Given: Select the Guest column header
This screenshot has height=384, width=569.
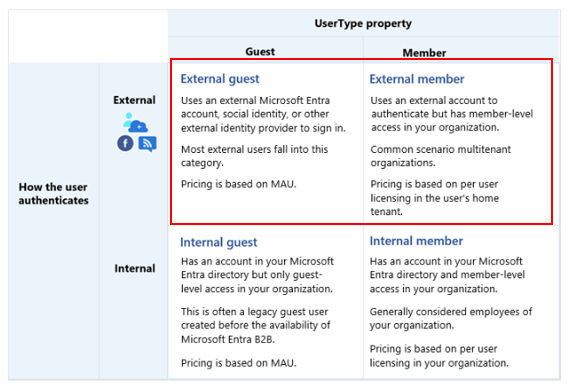Looking at the screenshot, I should pyautogui.click(x=260, y=52).
